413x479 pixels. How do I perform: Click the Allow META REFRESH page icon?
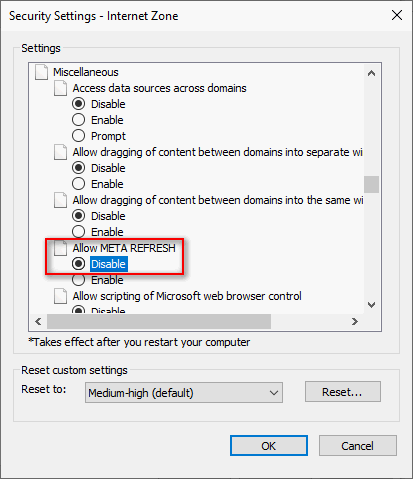click(x=60, y=248)
